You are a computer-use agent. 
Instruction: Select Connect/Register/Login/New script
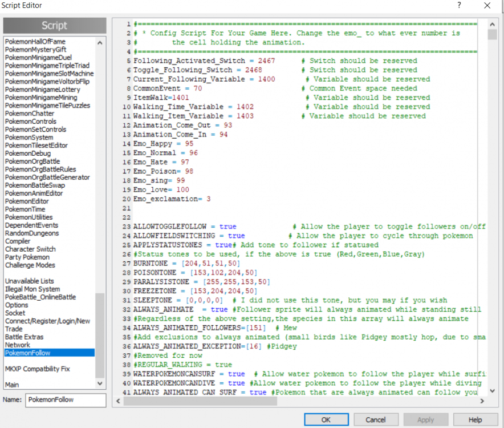point(47,321)
